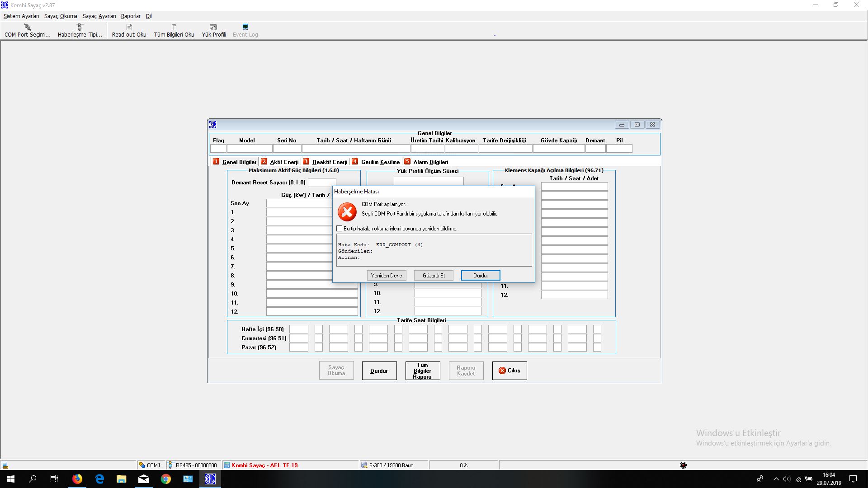Click the red error X icon
Viewport: 868px width, 488px height.
pos(347,211)
